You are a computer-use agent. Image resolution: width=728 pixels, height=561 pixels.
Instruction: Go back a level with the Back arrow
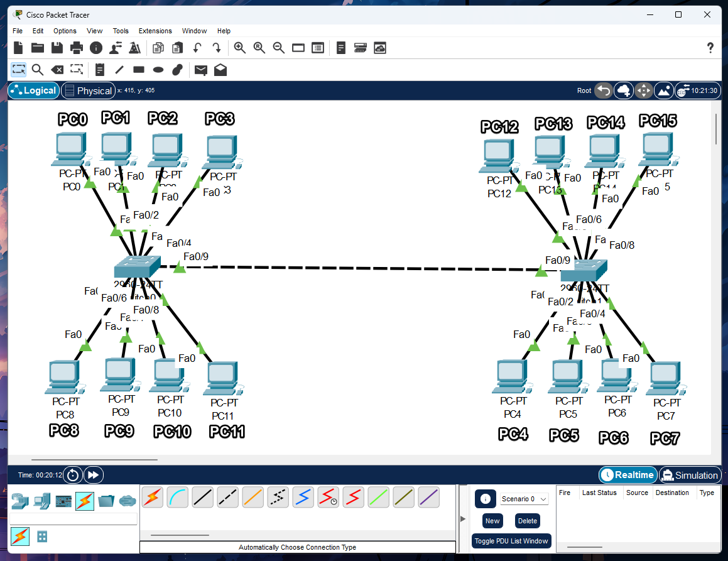(604, 90)
